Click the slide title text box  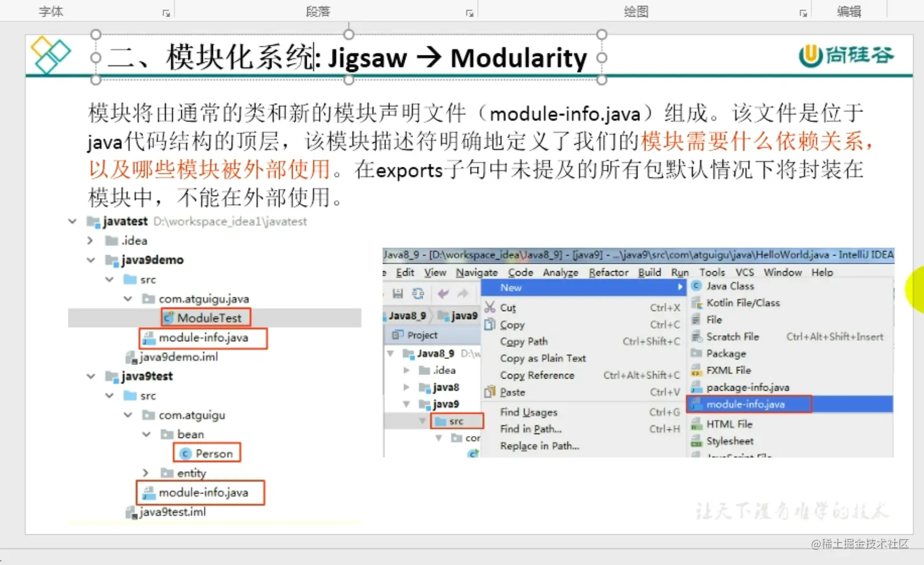click(x=348, y=57)
